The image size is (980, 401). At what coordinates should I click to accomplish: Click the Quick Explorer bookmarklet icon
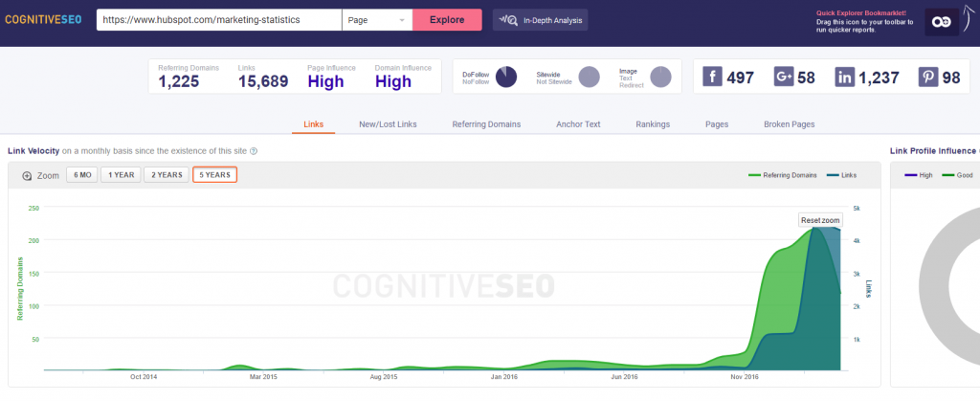click(942, 22)
